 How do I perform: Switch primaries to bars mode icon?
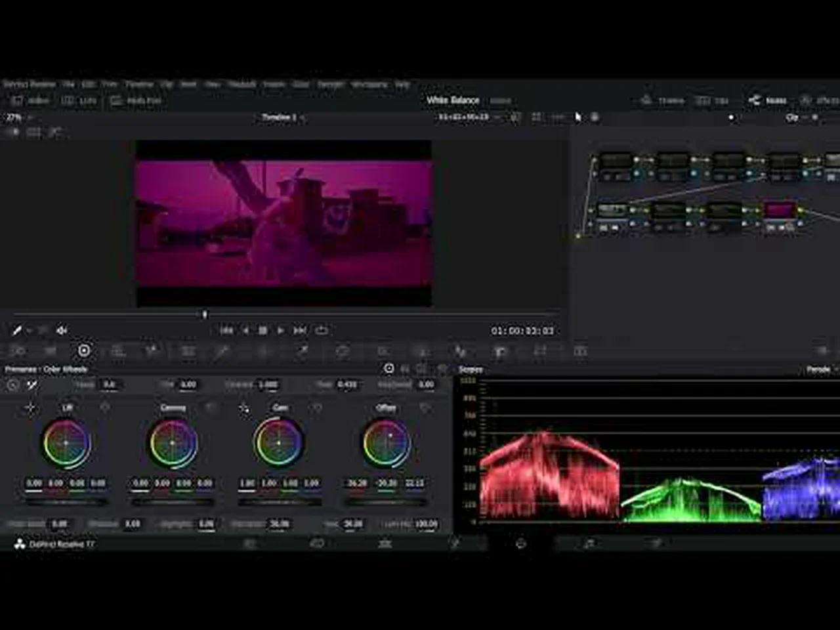point(406,369)
